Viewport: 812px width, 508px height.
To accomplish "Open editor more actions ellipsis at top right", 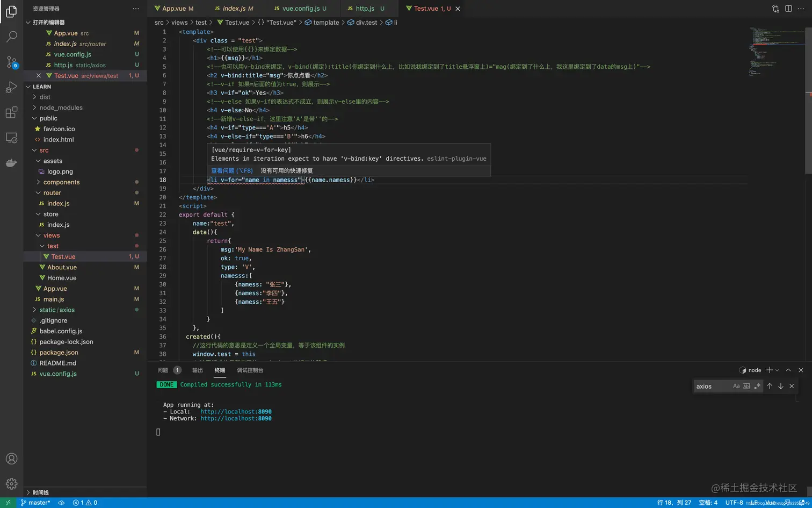I will click(x=801, y=9).
